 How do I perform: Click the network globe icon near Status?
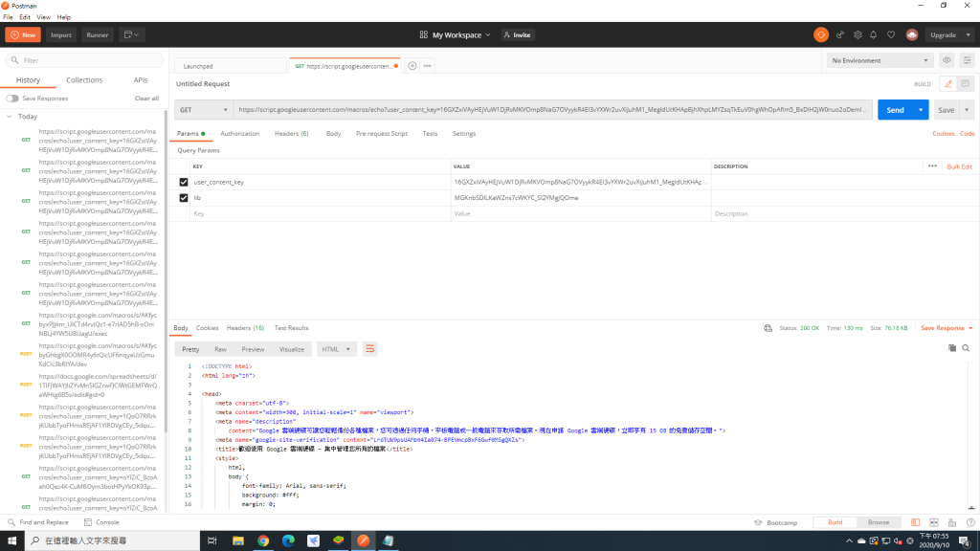click(x=768, y=328)
